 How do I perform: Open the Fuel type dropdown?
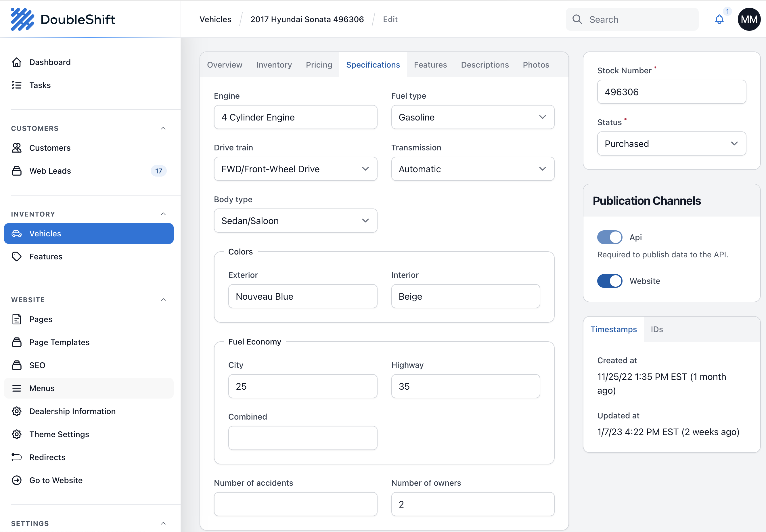pos(472,117)
